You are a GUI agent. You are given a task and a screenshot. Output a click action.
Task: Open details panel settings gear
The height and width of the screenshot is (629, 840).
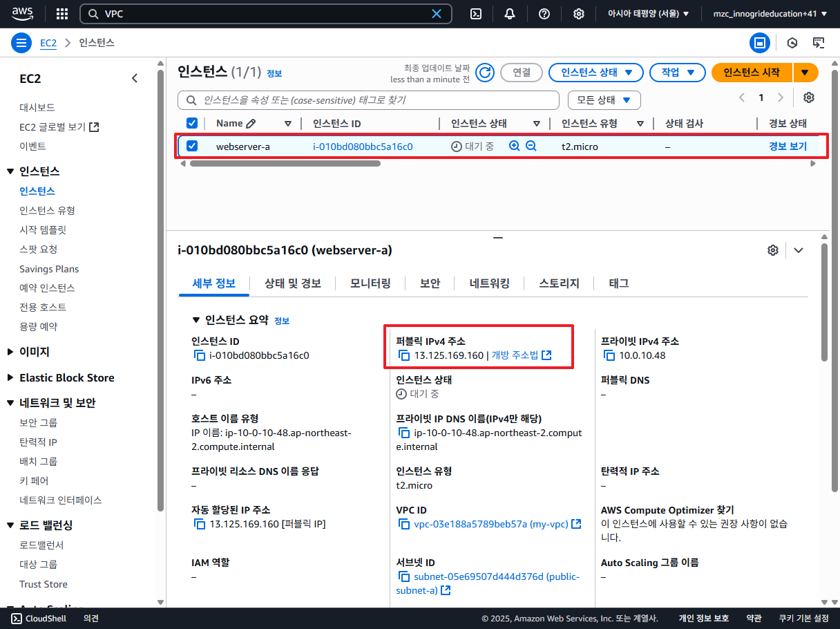(x=773, y=250)
